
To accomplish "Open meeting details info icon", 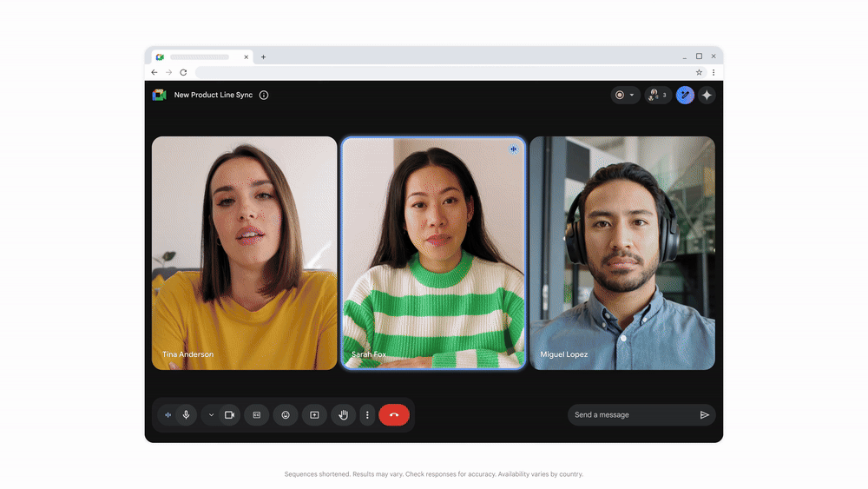I will 264,95.
